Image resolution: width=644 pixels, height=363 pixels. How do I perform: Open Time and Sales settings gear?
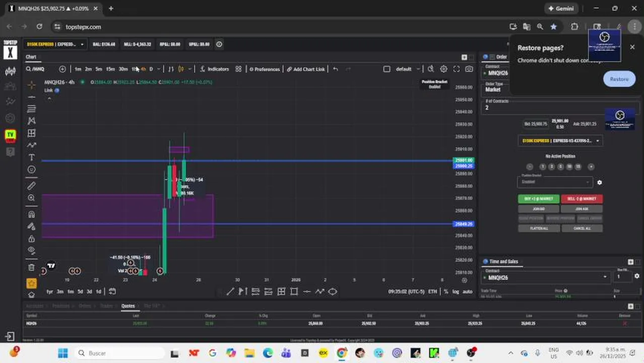636,276
